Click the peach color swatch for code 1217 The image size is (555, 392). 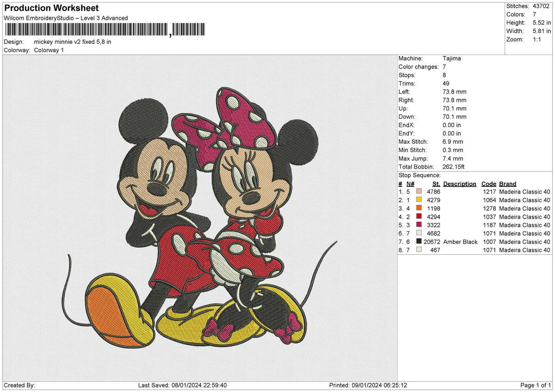419,192
